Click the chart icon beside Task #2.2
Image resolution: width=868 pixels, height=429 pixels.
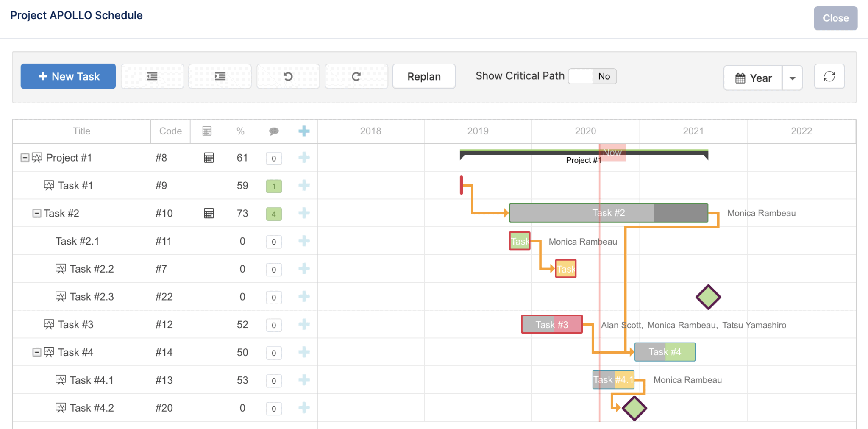(61, 268)
